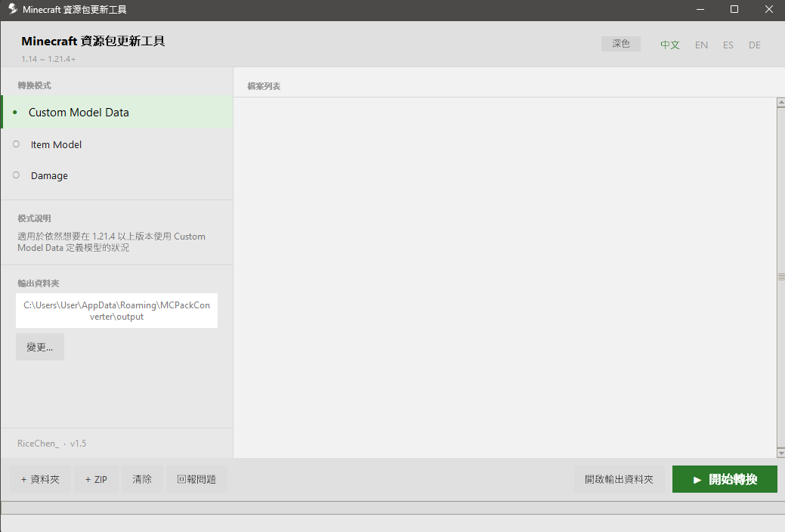Open the output folder via 開啟輸出資料夾
Screen dimensions: 785x532
(619, 479)
